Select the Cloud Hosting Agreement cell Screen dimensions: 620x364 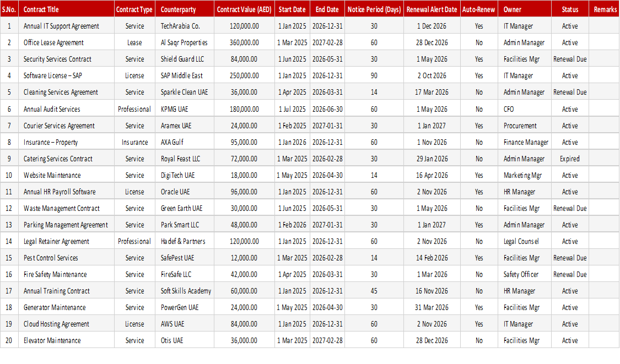[67, 324]
